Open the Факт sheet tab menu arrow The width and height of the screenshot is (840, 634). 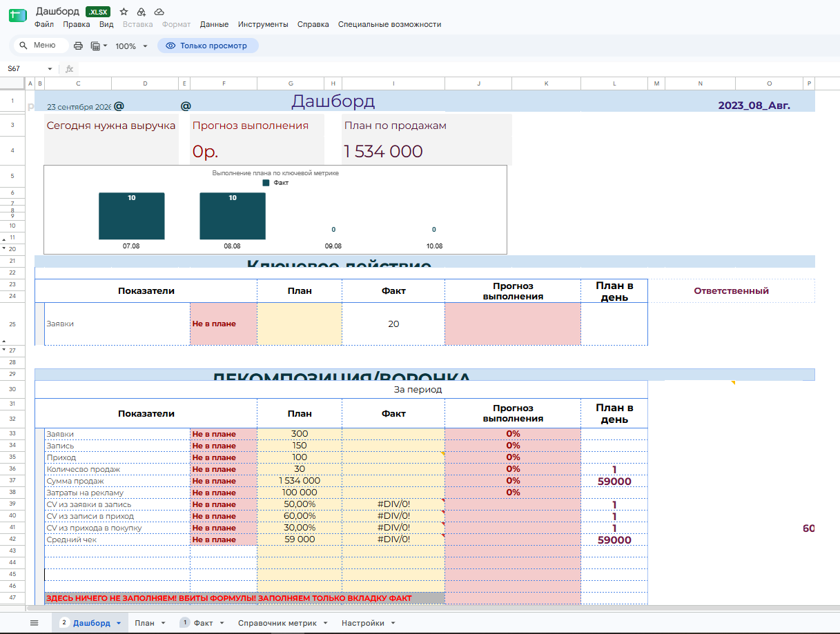point(222,623)
